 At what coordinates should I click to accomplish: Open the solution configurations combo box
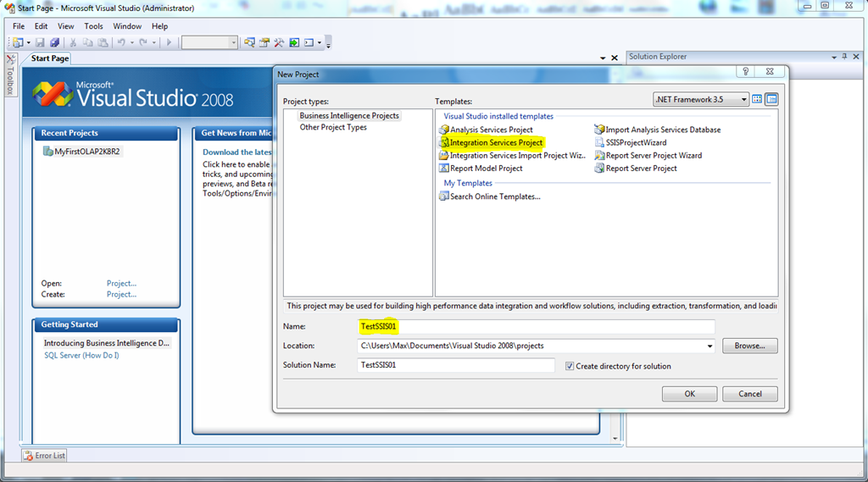click(209, 42)
